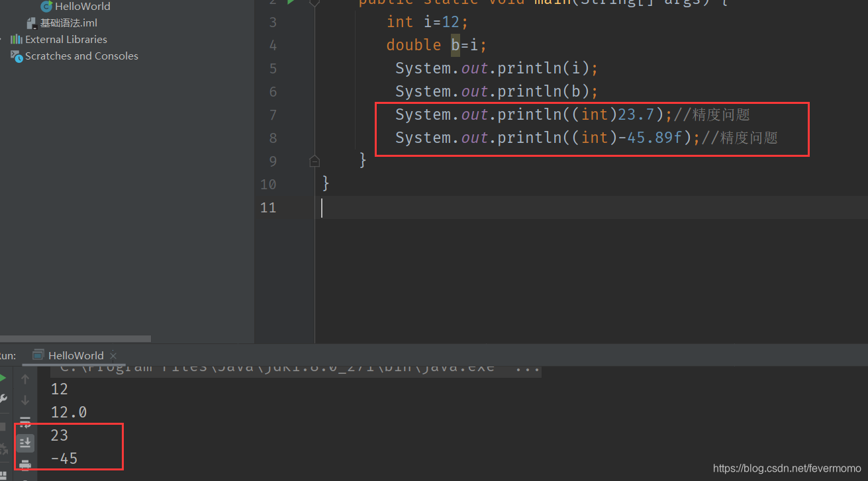Switch to HelloWorld run tab

pyautogui.click(x=75, y=355)
